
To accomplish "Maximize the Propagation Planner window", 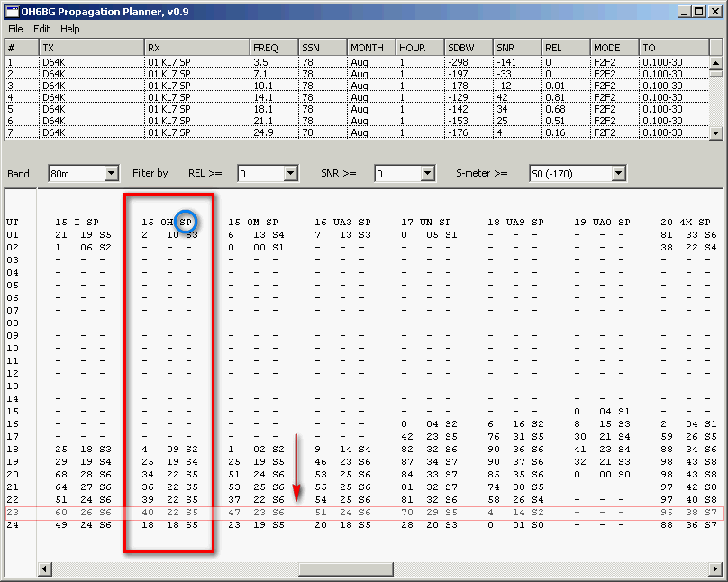I will click(x=699, y=12).
